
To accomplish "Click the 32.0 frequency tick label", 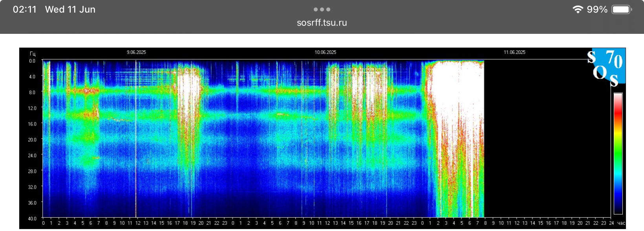I will click(x=32, y=187).
